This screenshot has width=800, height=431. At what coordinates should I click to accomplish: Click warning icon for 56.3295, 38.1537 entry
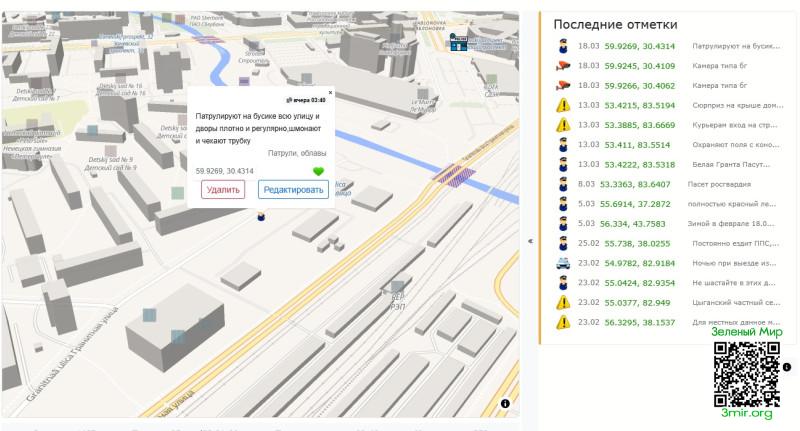point(563,322)
